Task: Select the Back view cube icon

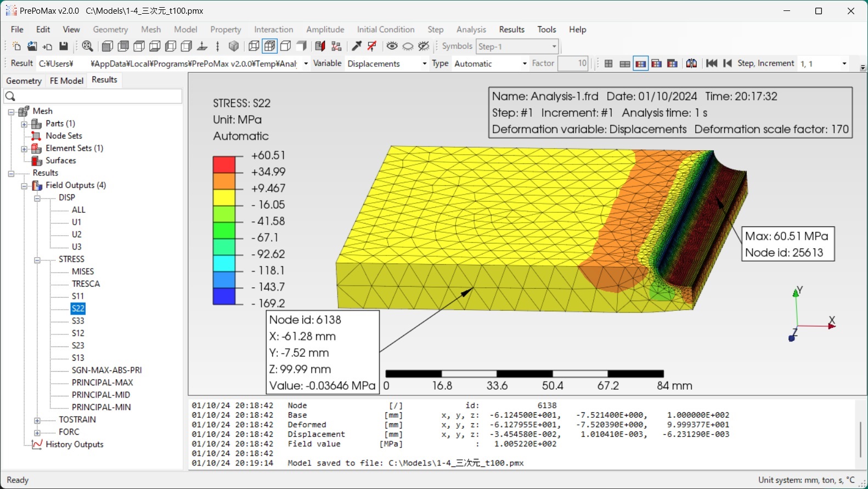Action: (x=123, y=46)
